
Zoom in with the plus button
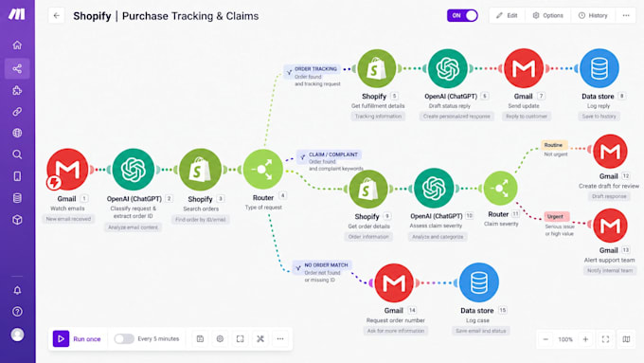585,339
